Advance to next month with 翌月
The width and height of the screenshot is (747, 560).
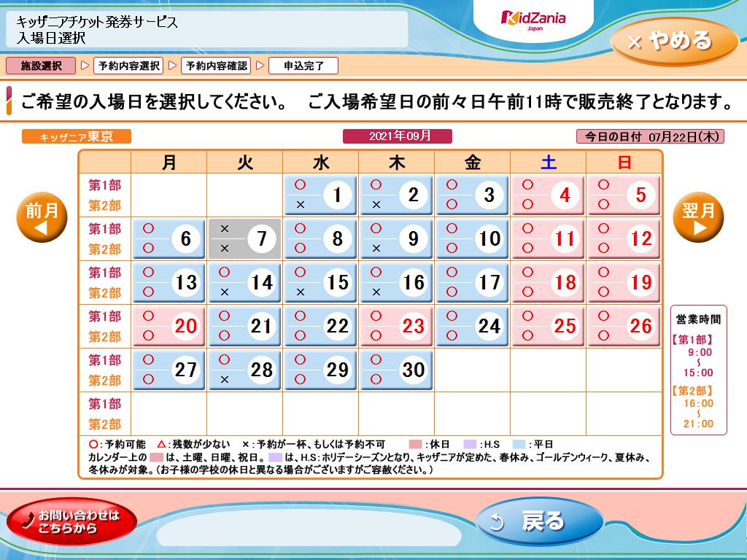point(698,217)
